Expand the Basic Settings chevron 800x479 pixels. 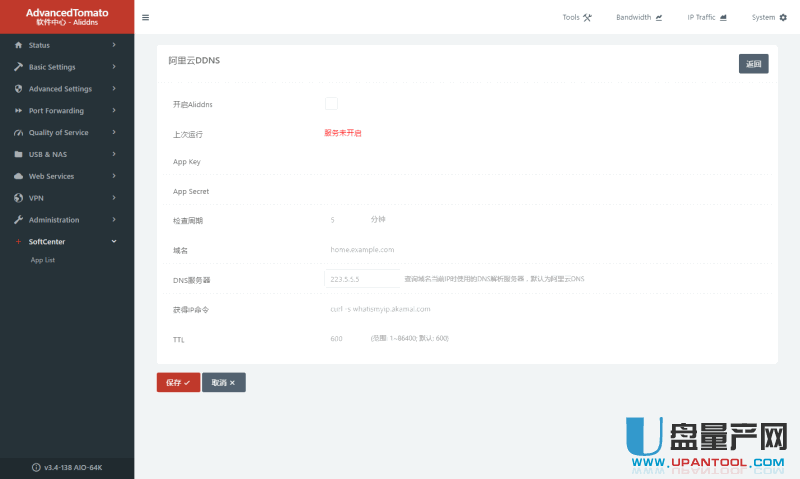[x=114, y=67]
